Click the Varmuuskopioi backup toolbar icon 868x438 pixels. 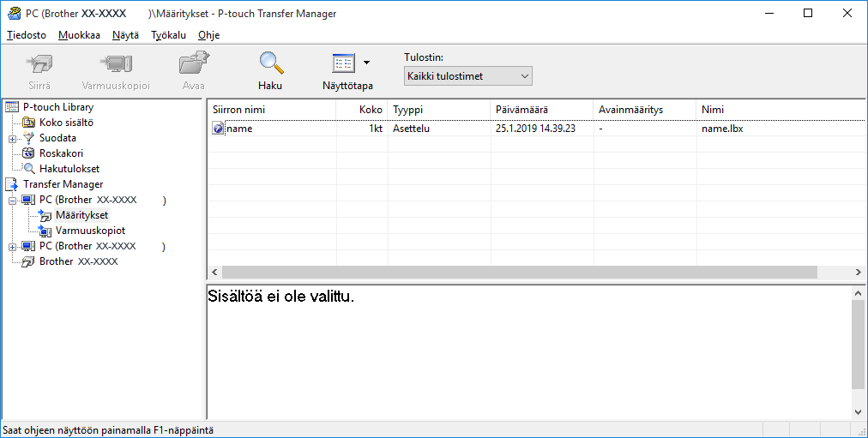coord(116,64)
